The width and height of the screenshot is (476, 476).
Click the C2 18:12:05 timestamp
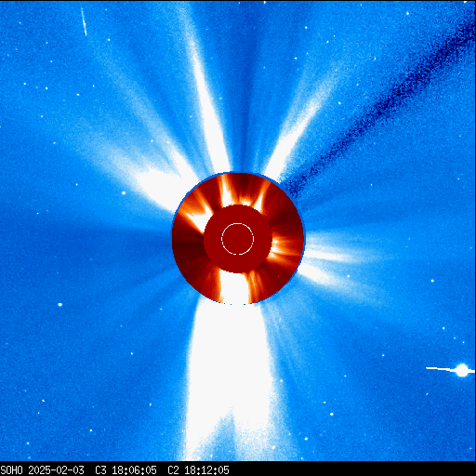click(198, 470)
